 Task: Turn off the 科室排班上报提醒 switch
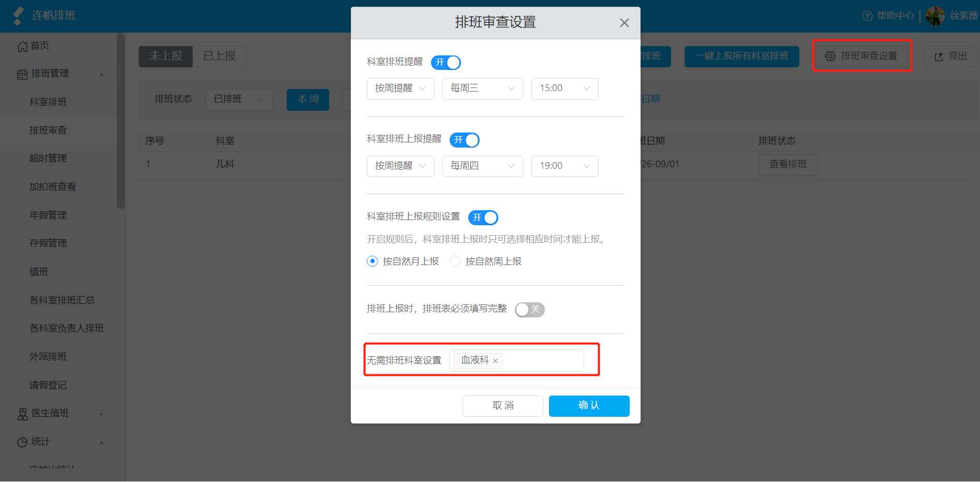pyautogui.click(x=465, y=140)
